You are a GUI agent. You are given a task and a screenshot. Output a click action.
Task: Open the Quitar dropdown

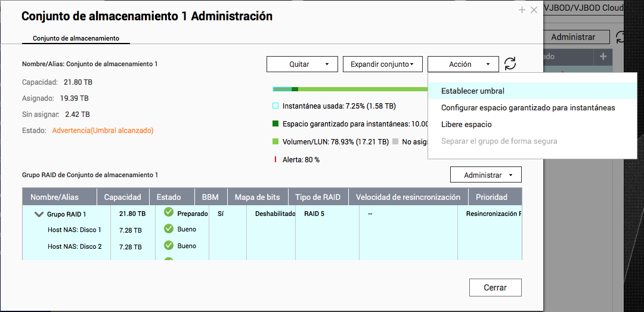coord(302,64)
